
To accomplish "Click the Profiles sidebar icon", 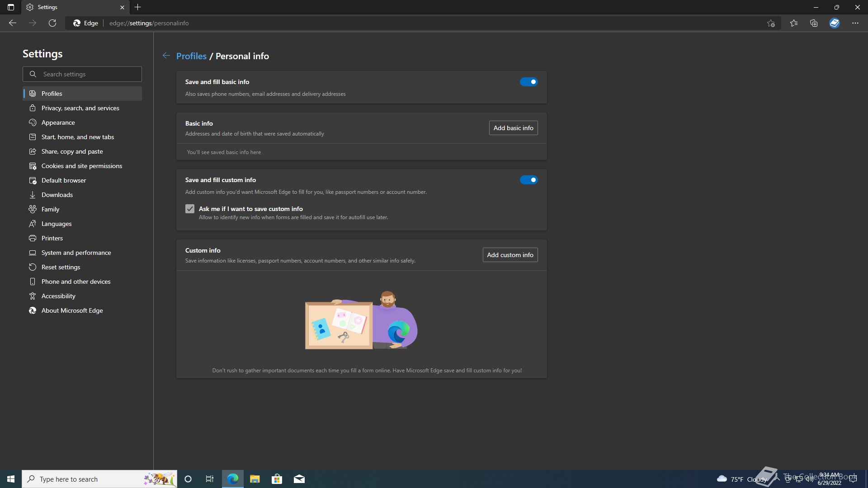I will point(33,94).
